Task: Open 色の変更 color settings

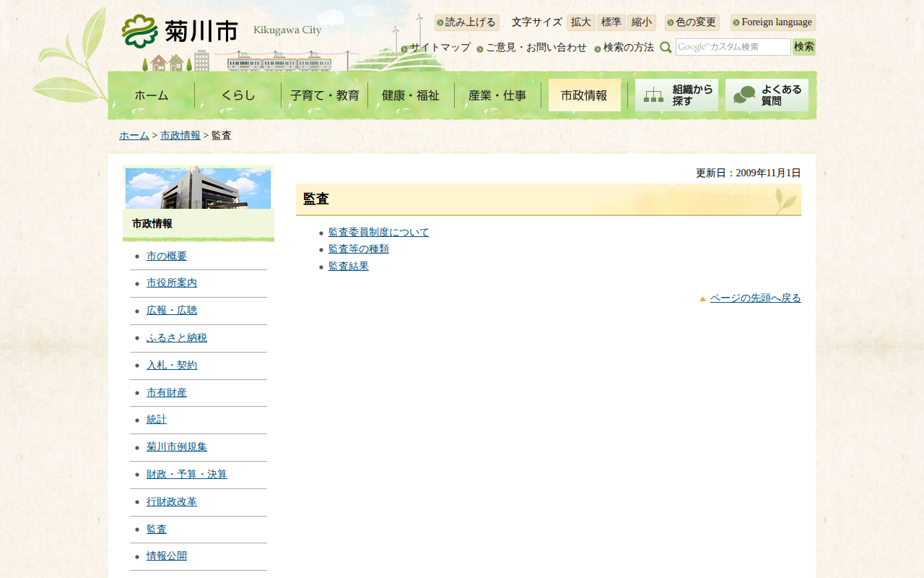Action: coord(692,22)
